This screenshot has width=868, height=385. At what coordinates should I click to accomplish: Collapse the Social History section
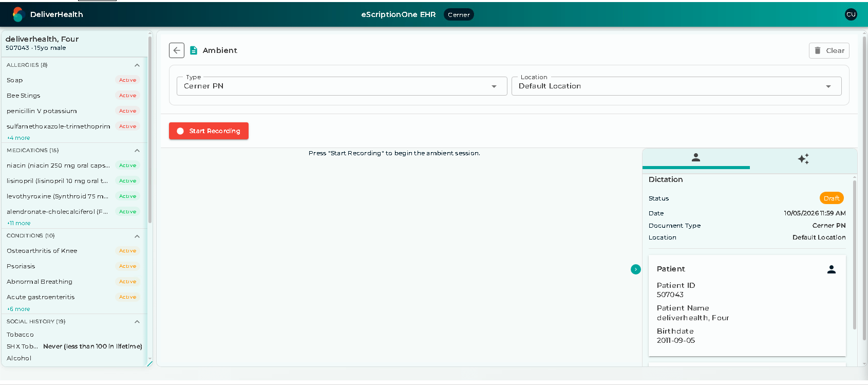pos(137,322)
